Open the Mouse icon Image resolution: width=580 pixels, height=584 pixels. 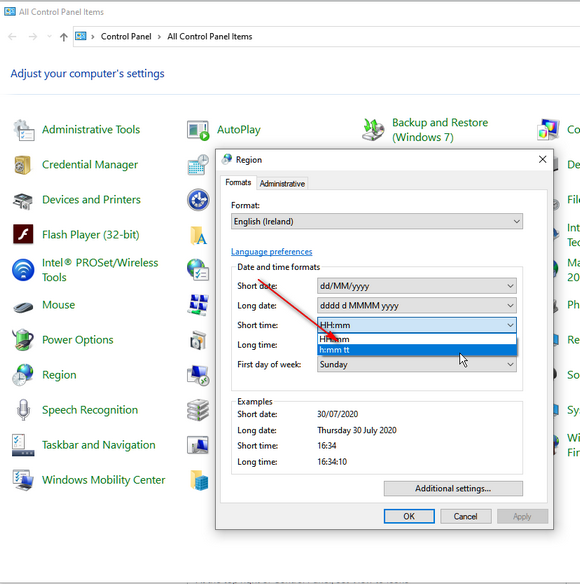(23, 307)
